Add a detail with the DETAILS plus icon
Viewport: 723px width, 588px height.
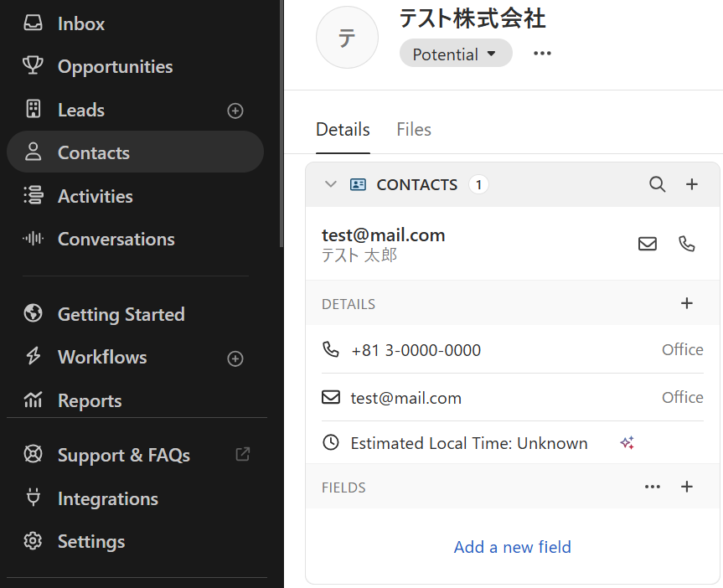pos(687,303)
